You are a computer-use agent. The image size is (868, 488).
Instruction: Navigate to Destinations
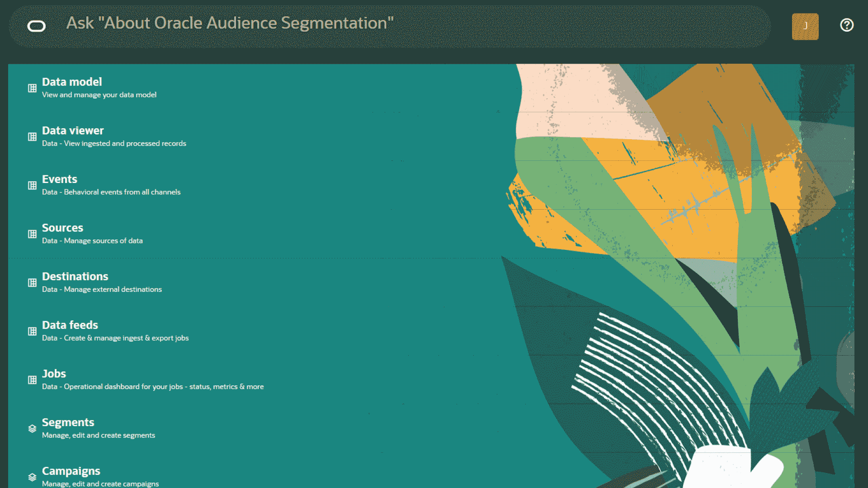(x=75, y=276)
